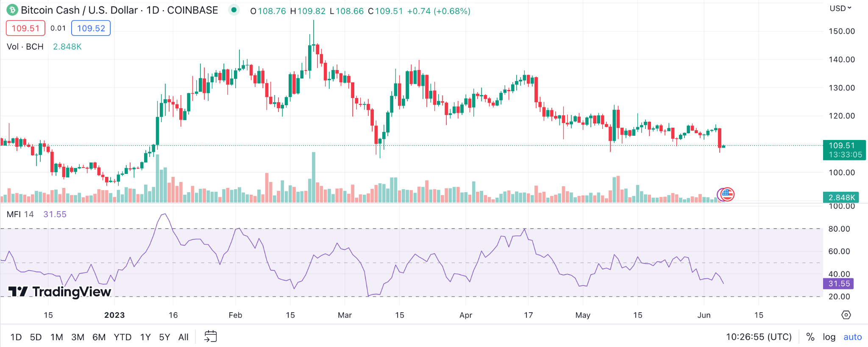Click the Vol · BCH indicator label
Image resolution: width=868 pixels, height=347 pixels.
tap(25, 47)
